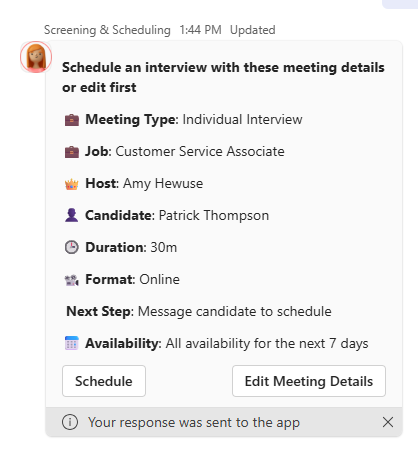Screen dimensions: 418x454
Task: Click the clock icon beside Duration
Action: click(72, 247)
